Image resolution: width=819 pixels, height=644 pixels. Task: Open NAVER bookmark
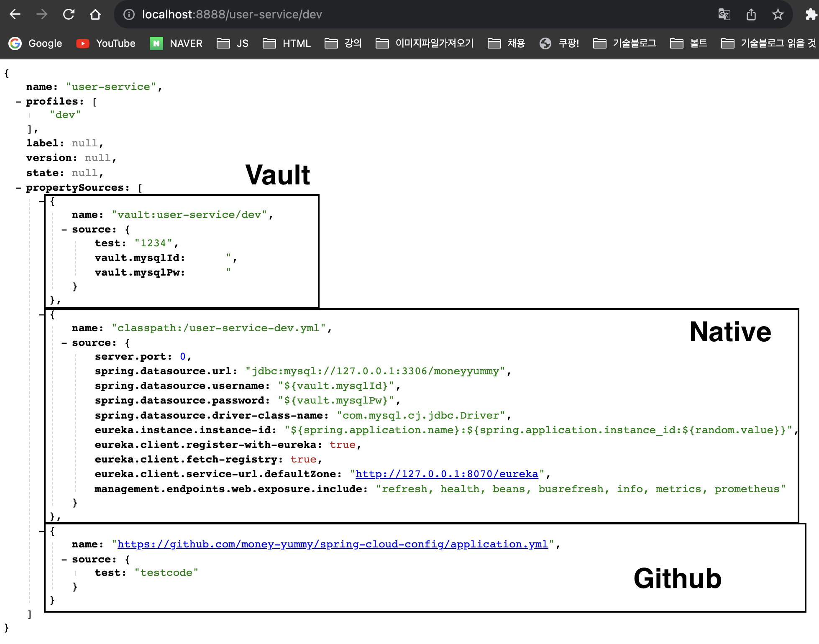point(176,43)
